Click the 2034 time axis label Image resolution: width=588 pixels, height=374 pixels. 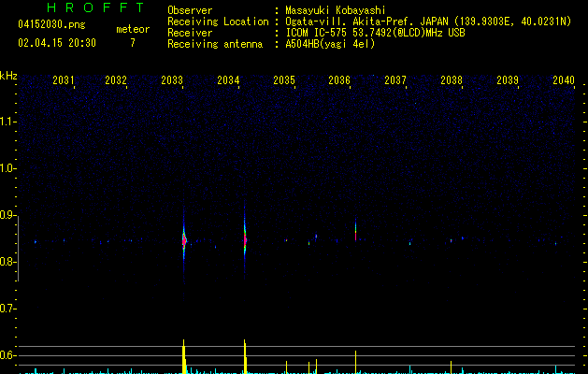(x=228, y=79)
